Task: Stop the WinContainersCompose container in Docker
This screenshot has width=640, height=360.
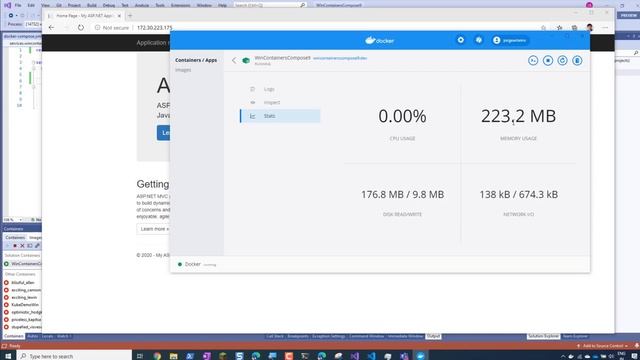Action: [x=548, y=60]
